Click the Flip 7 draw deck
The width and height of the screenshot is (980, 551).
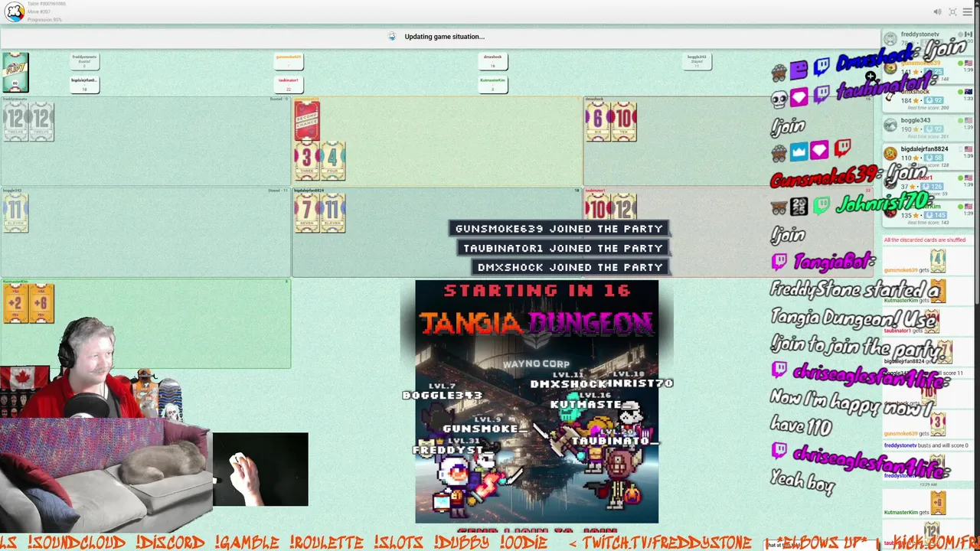15,72
